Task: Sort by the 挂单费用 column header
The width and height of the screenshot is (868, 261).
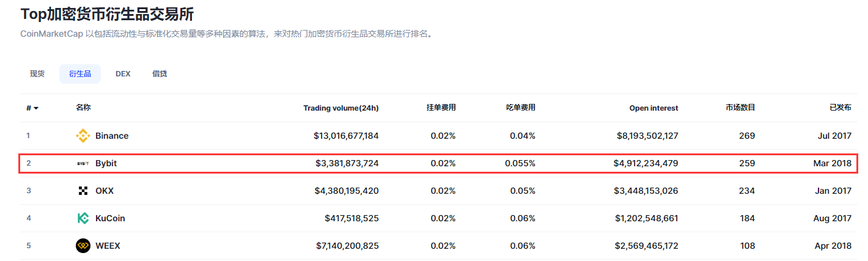Action: (x=441, y=108)
